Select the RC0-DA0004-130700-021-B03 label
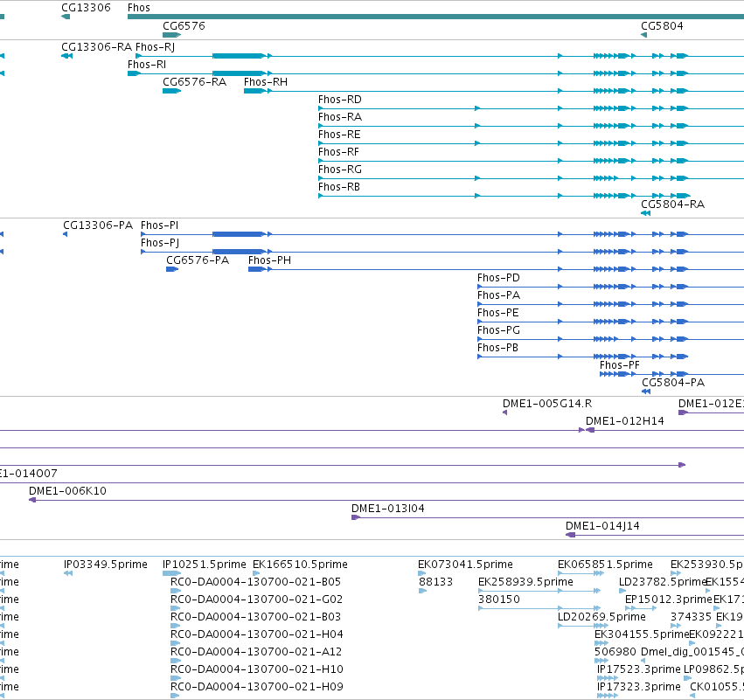Image resolution: width=744 pixels, height=700 pixels. point(256,617)
